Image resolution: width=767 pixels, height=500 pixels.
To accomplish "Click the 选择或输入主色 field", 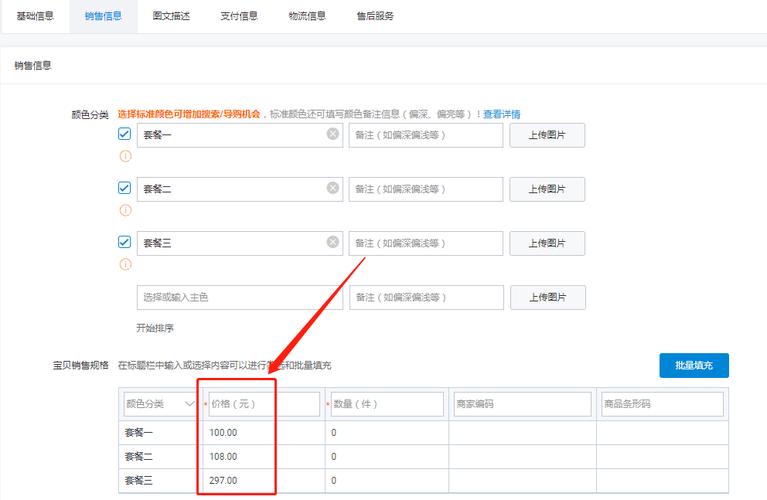I will [x=240, y=297].
